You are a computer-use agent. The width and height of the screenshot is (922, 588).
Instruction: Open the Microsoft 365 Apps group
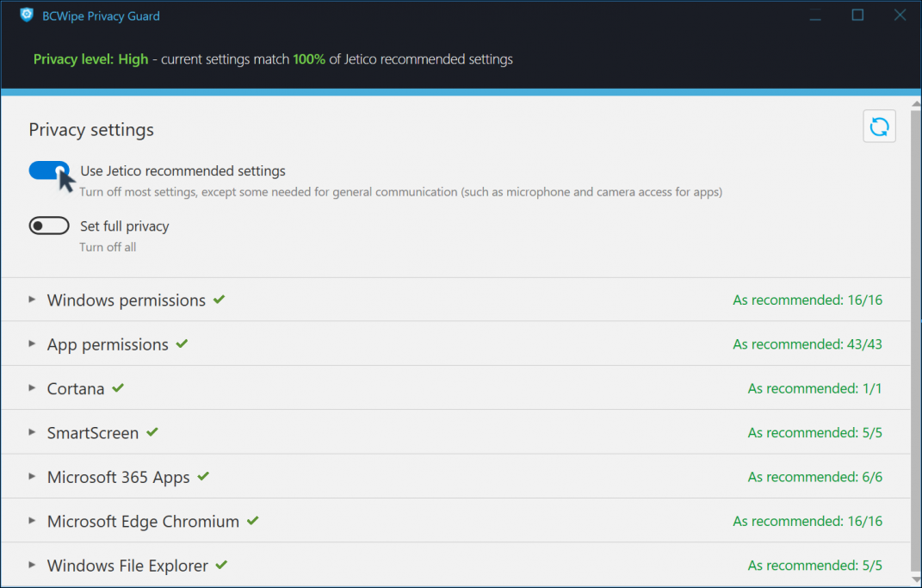pyautogui.click(x=118, y=477)
